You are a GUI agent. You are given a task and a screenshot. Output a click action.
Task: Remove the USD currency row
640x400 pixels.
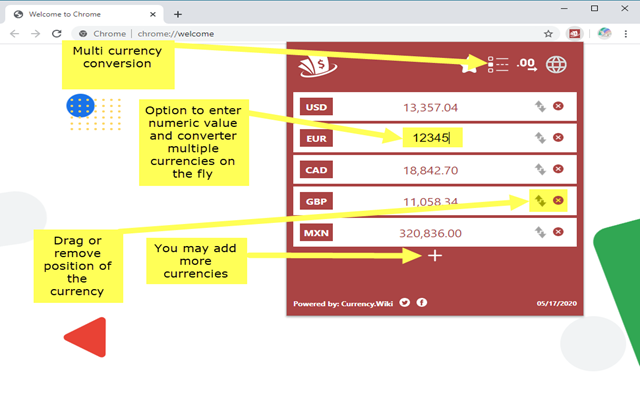click(x=558, y=106)
